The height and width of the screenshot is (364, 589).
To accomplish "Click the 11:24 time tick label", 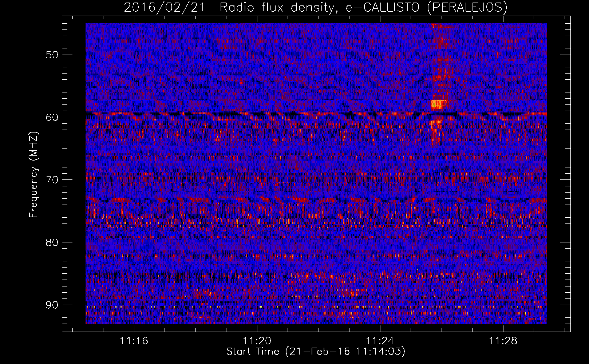I will point(380,341).
